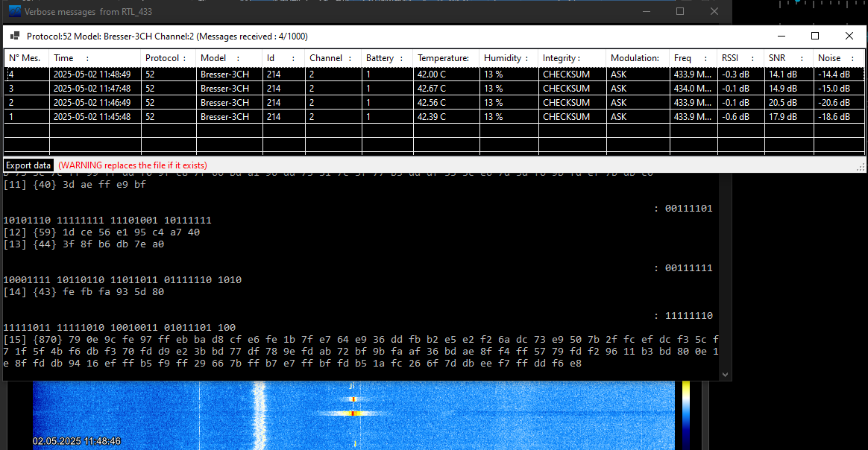
Task: Select the row timed 2025-05-02 11:48:49
Action: click(x=435, y=74)
